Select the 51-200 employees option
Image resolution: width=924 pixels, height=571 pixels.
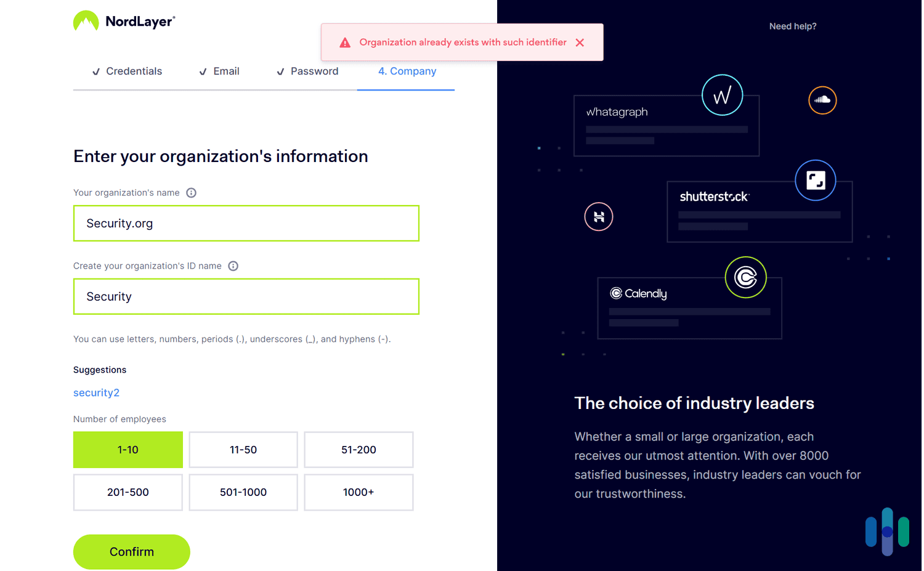(x=359, y=450)
